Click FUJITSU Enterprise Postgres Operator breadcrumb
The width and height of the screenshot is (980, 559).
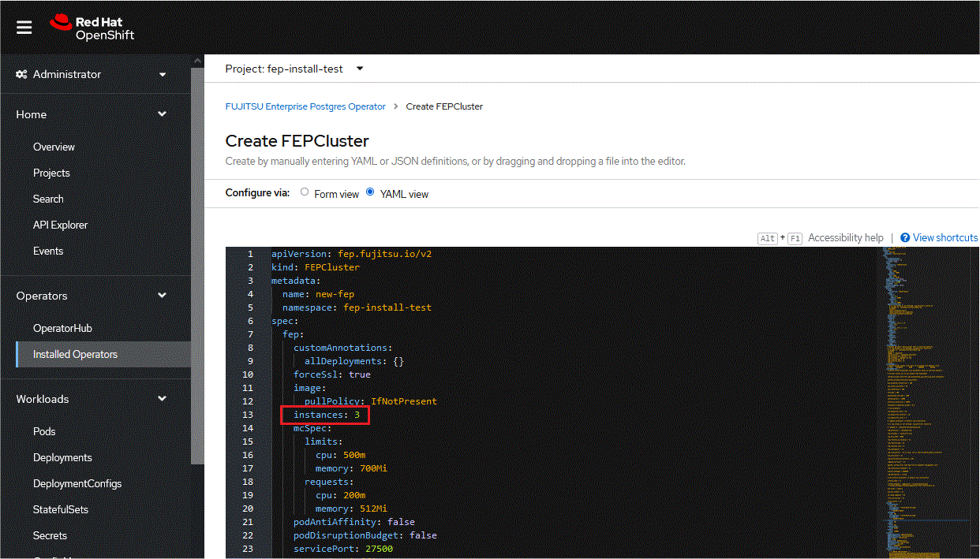[x=305, y=106]
